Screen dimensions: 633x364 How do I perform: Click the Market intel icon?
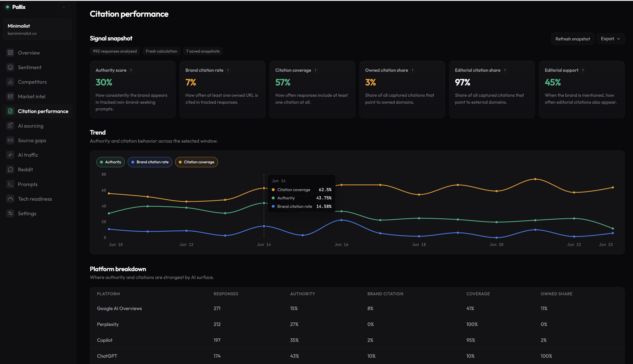(10, 97)
